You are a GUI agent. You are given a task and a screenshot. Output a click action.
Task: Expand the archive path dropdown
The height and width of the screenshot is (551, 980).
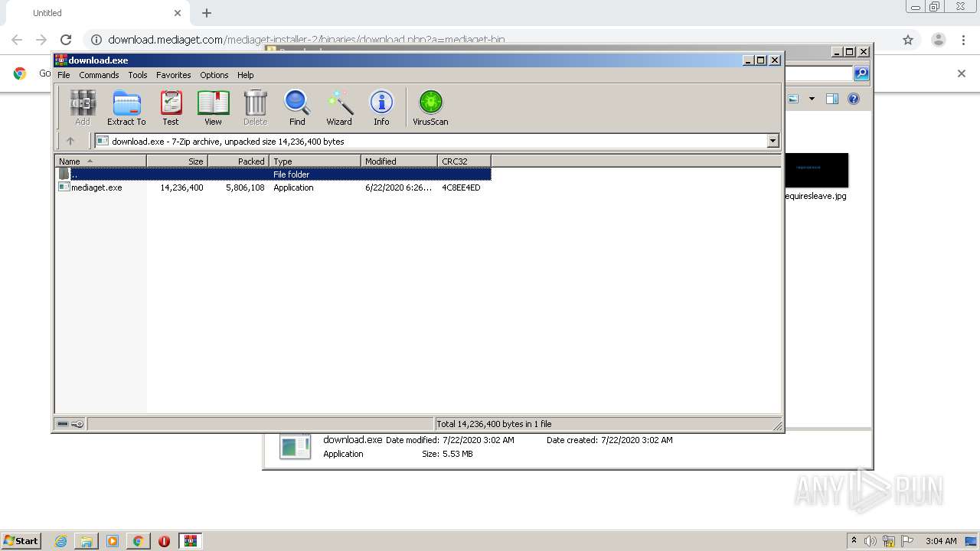click(773, 141)
